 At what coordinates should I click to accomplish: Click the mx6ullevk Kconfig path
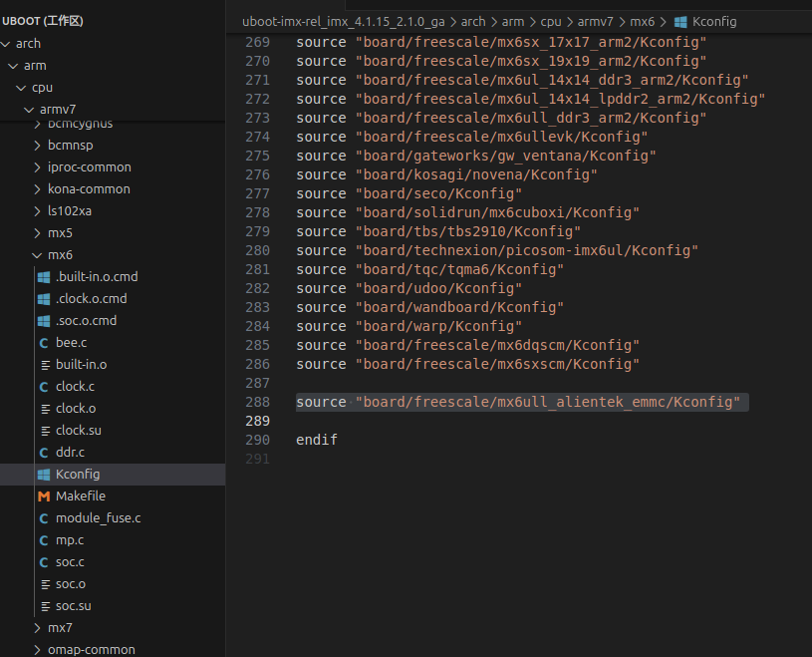point(501,137)
